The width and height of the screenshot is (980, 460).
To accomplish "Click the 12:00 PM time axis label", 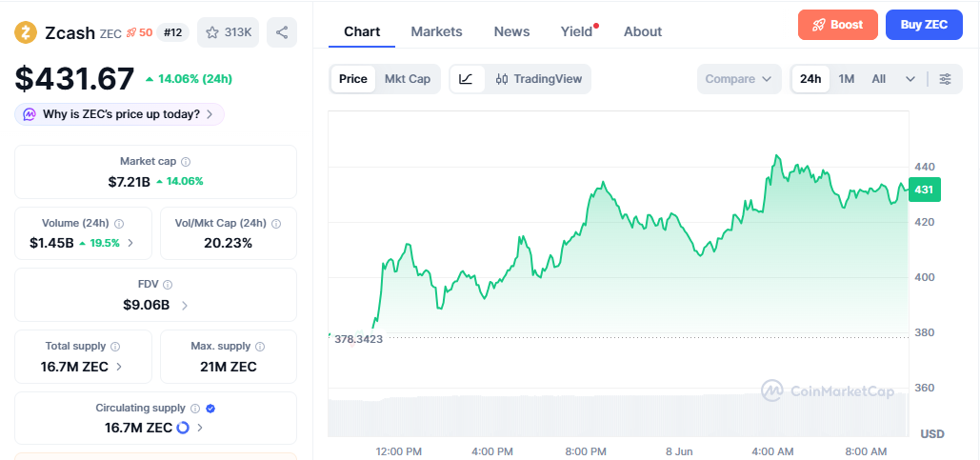I will [x=398, y=451].
